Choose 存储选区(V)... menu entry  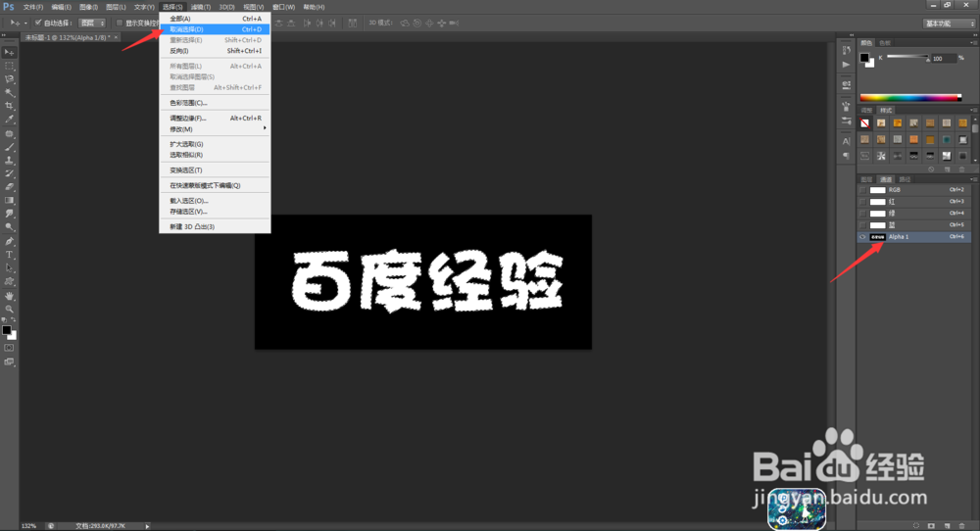click(x=215, y=212)
